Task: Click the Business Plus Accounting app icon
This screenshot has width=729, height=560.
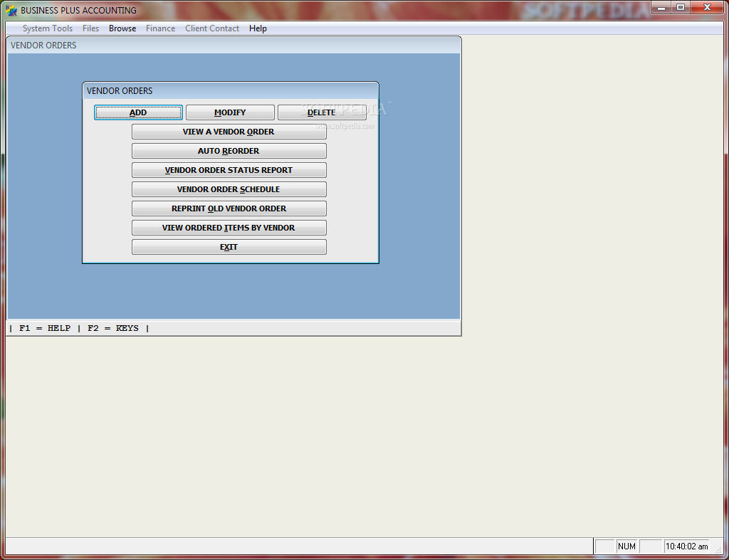Action: (x=11, y=10)
